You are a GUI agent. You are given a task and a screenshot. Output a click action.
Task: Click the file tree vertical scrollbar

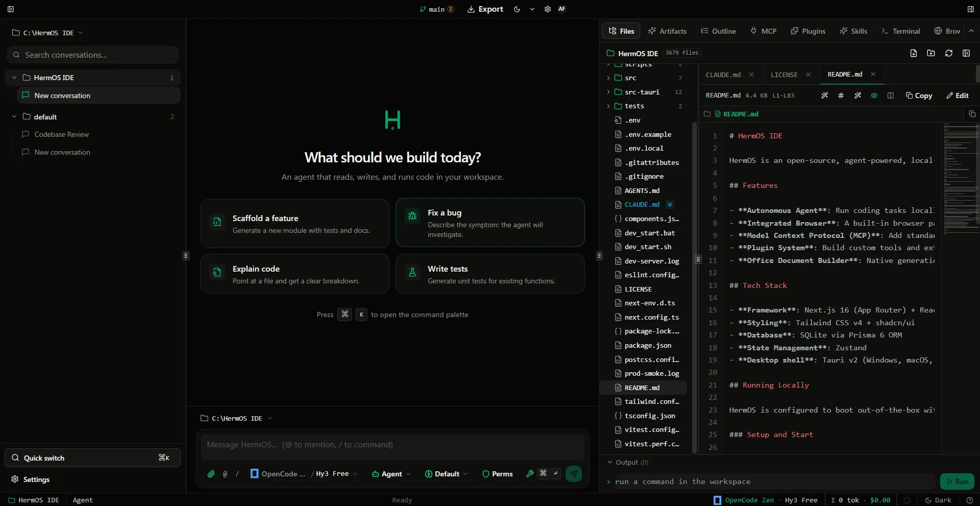694,287
